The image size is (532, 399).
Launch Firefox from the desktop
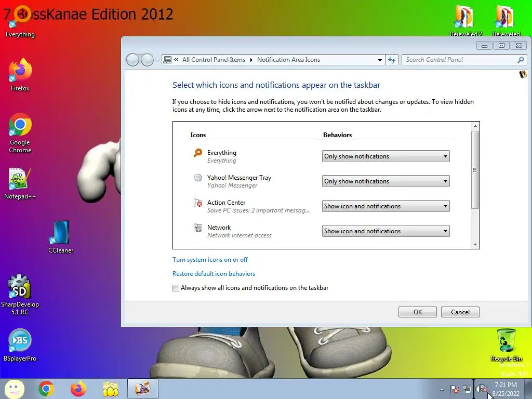[20, 75]
